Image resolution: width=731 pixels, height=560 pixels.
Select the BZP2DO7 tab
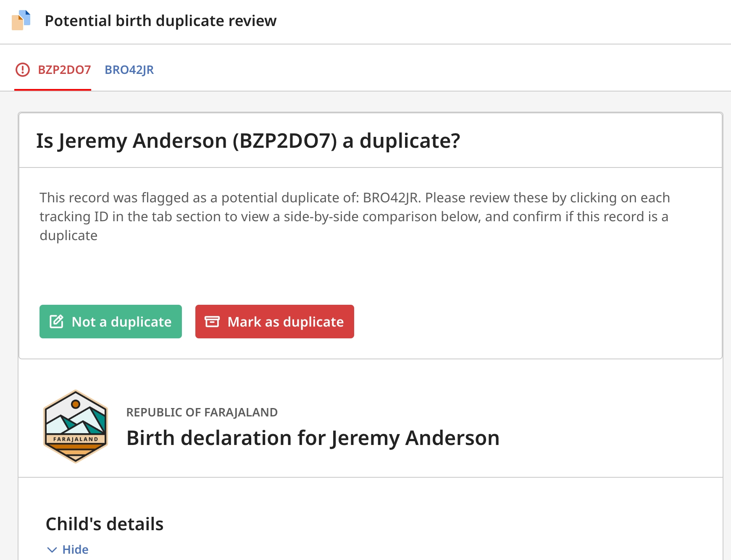point(64,70)
